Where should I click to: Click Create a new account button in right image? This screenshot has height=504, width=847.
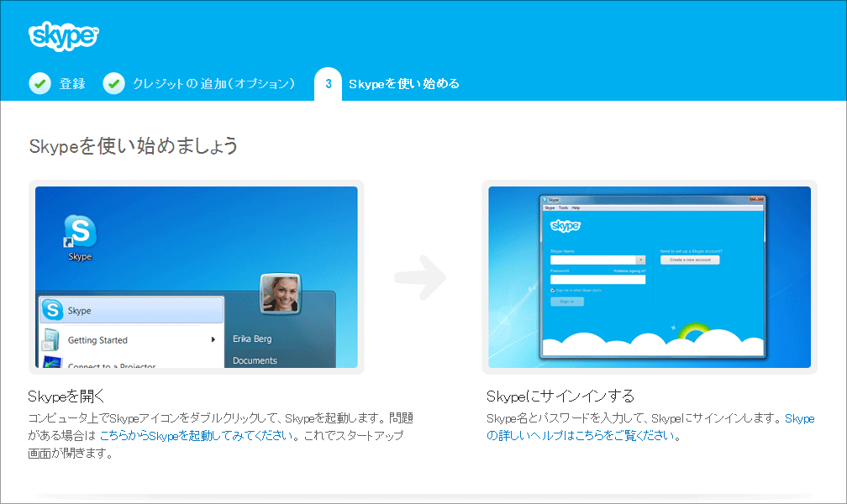click(690, 260)
